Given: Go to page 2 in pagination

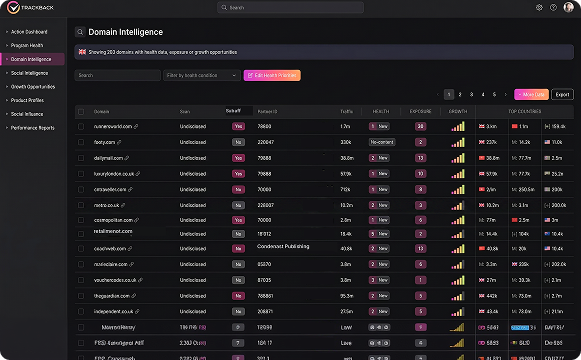Looking at the screenshot, I should click(460, 94).
